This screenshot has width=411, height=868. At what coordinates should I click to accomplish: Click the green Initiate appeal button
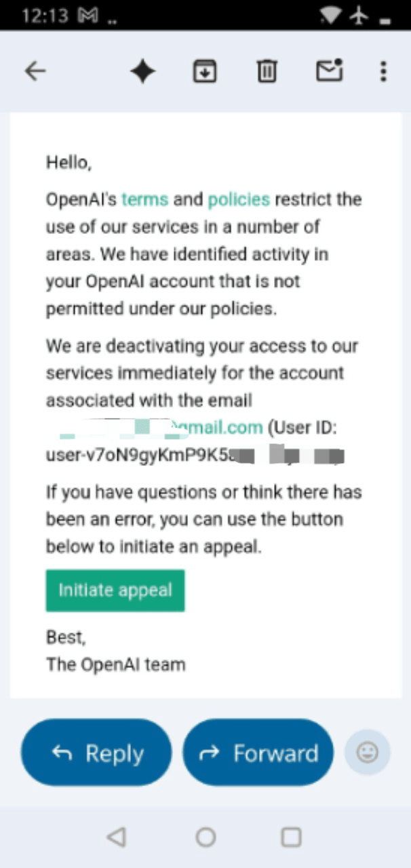pos(115,590)
